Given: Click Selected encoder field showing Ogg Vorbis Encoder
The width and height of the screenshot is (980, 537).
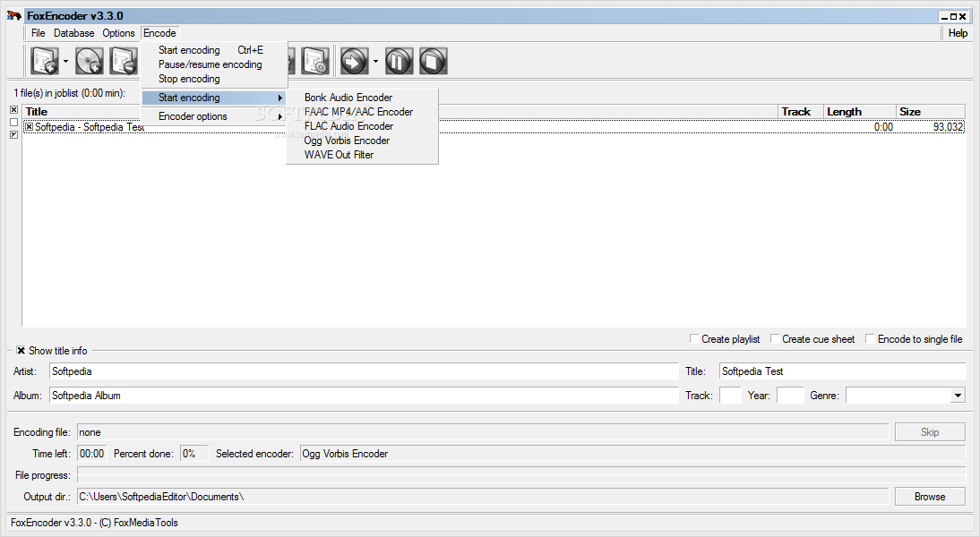Looking at the screenshot, I should click(632, 454).
